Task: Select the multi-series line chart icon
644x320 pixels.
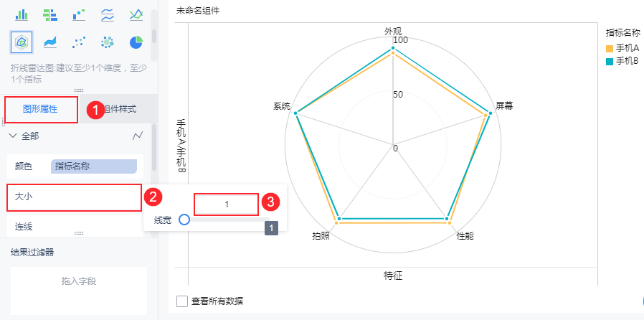Action: [x=108, y=14]
